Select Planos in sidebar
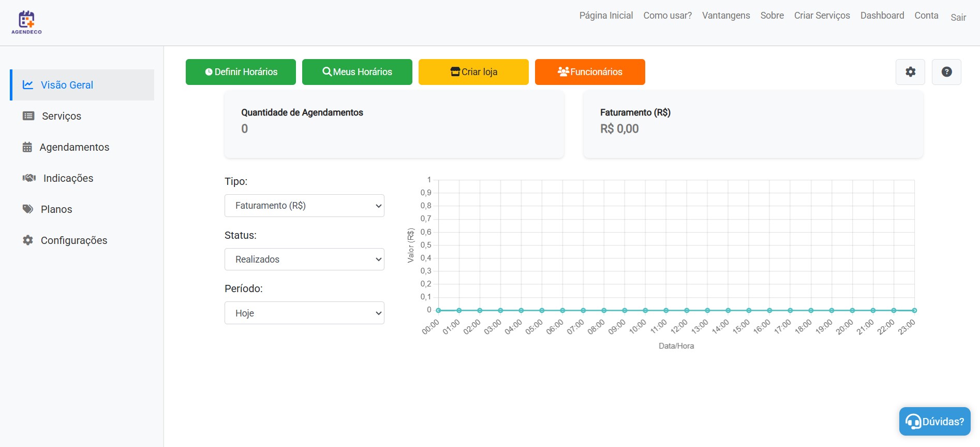The image size is (980, 447). tap(82, 209)
